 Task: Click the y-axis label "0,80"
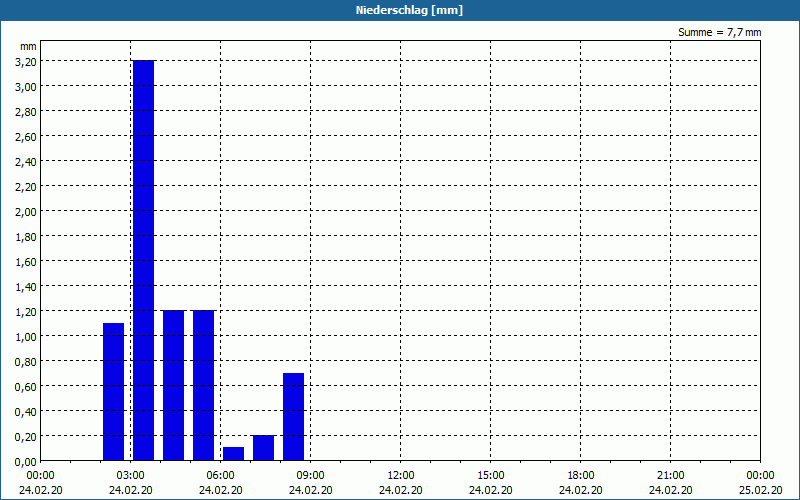pos(26,361)
